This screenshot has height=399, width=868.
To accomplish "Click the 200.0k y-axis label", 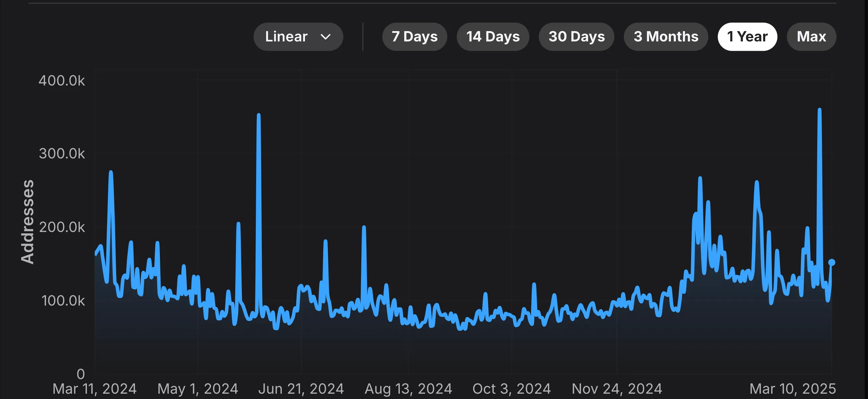I will coord(62,227).
